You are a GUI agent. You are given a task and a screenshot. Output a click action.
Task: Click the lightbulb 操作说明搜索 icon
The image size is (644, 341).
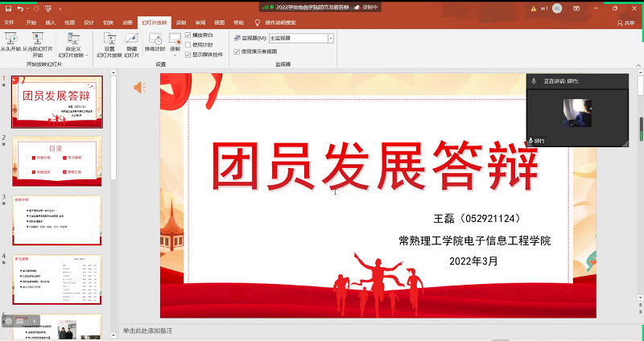258,23
